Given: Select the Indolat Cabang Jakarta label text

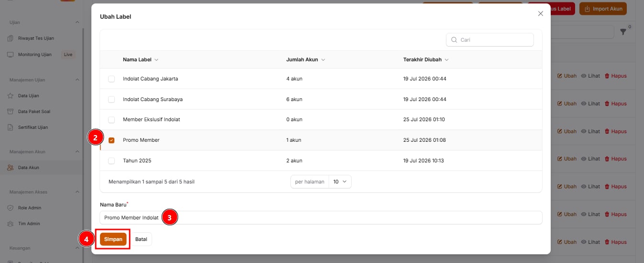Looking at the screenshot, I should pos(150,79).
